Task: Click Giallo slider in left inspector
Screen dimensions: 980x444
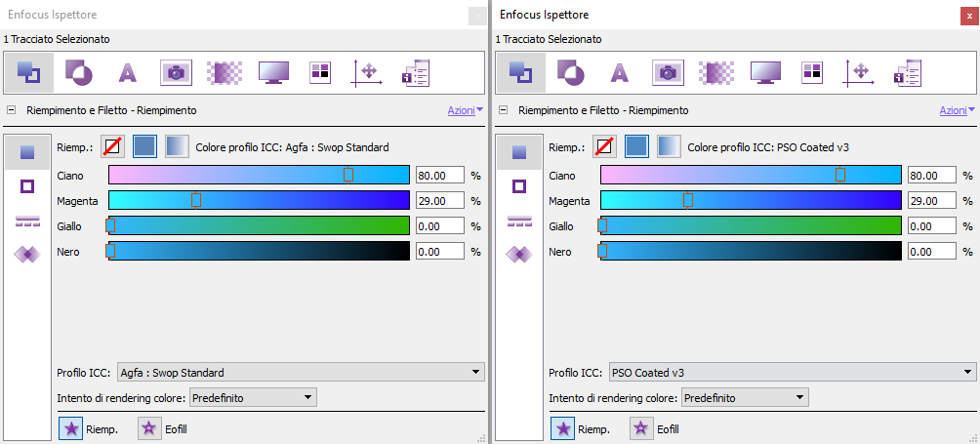Action: click(260, 225)
